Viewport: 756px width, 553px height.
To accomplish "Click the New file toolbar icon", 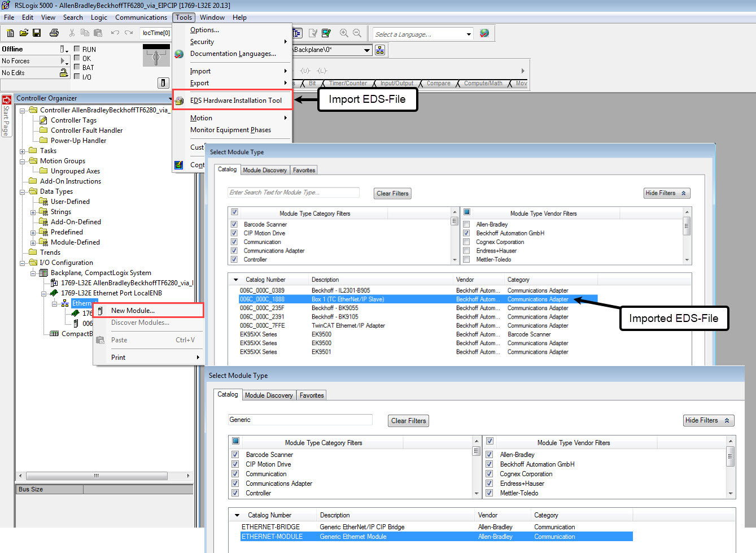I will click(x=10, y=33).
